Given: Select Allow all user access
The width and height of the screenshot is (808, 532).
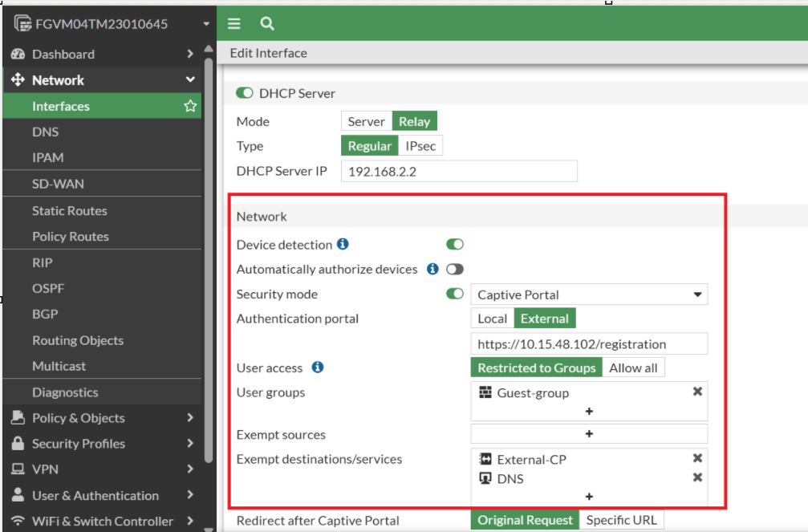Looking at the screenshot, I should pos(633,368).
